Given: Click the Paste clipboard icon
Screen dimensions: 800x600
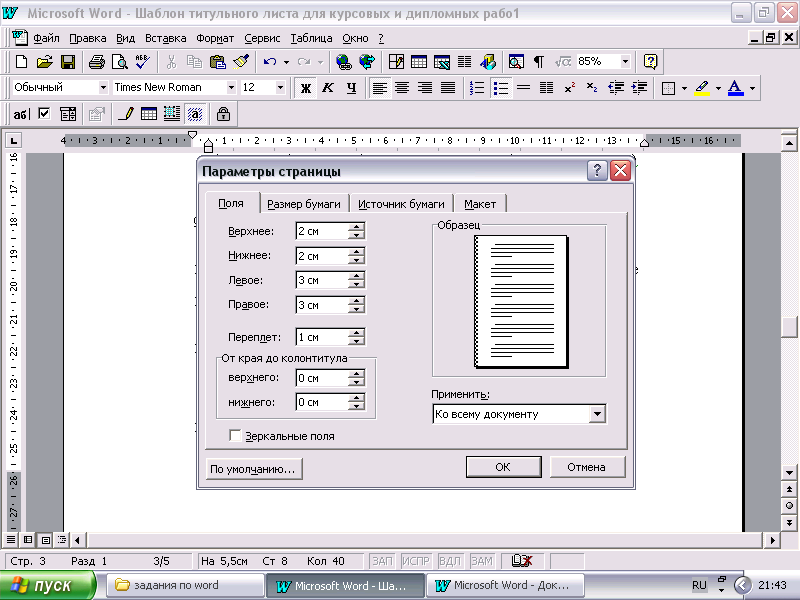Looking at the screenshot, I should [x=218, y=62].
